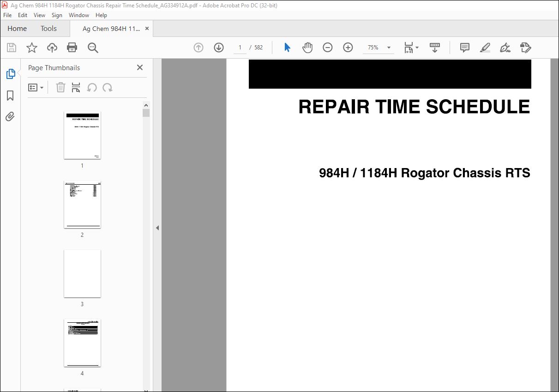Expand the fit page options dropdown arrow
This screenshot has width=559, height=392.
tap(417, 48)
